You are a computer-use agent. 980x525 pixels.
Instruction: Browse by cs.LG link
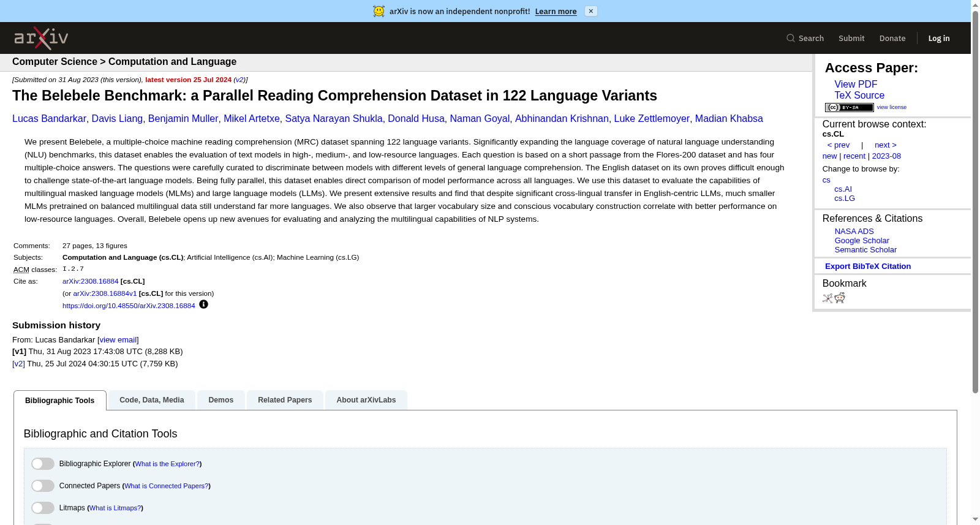845,198
